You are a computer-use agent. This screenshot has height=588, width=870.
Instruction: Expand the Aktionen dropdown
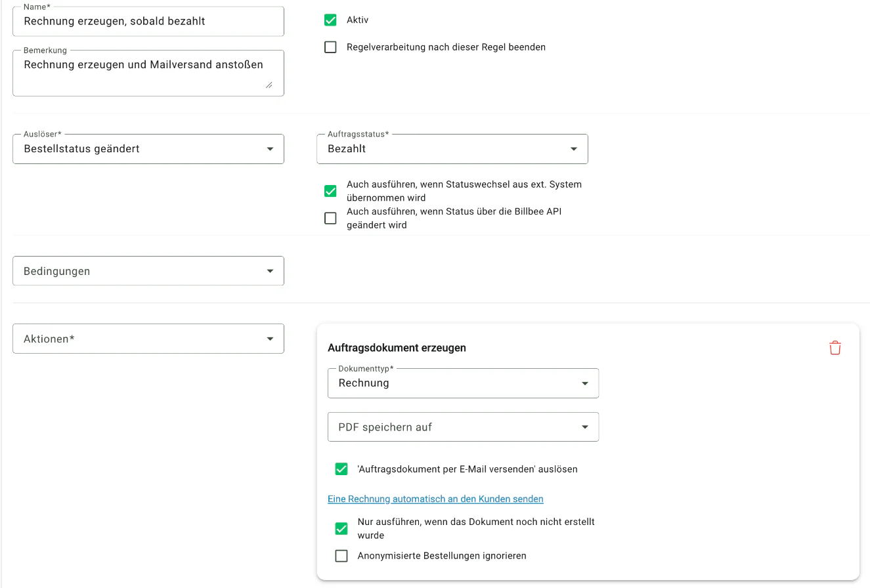[x=148, y=339]
